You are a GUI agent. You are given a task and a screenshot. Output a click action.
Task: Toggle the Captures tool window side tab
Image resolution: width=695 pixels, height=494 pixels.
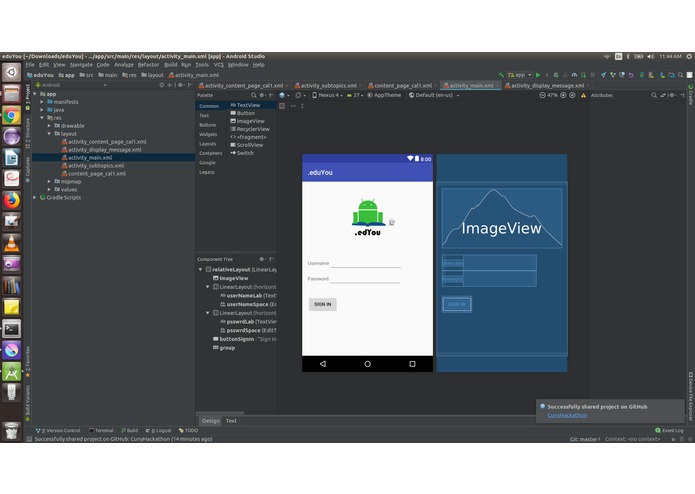tap(27, 169)
